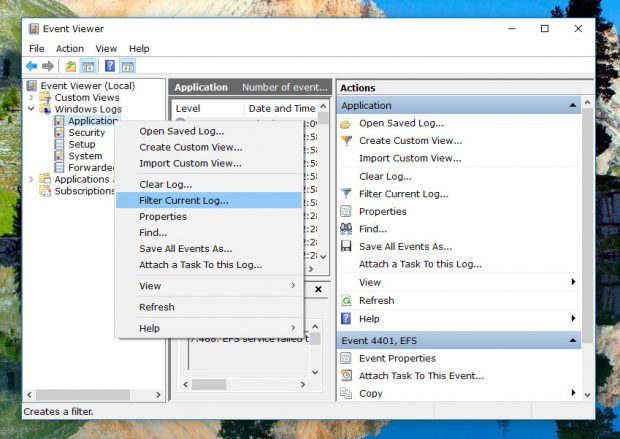Open the Help menu in menu bar
620x439 pixels.
[x=139, y=48]
